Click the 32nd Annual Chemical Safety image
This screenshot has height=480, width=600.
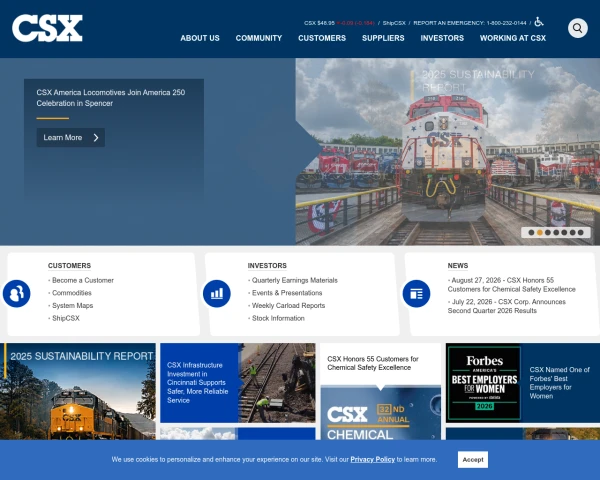pos(380,413)
